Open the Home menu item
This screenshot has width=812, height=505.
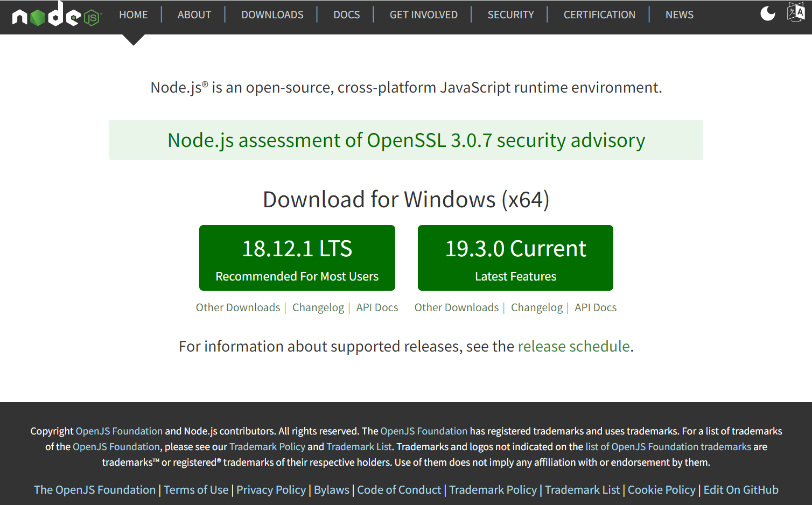134,15
